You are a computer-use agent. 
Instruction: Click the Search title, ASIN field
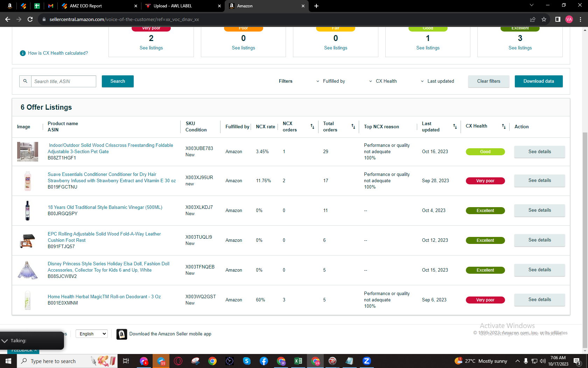64,81
